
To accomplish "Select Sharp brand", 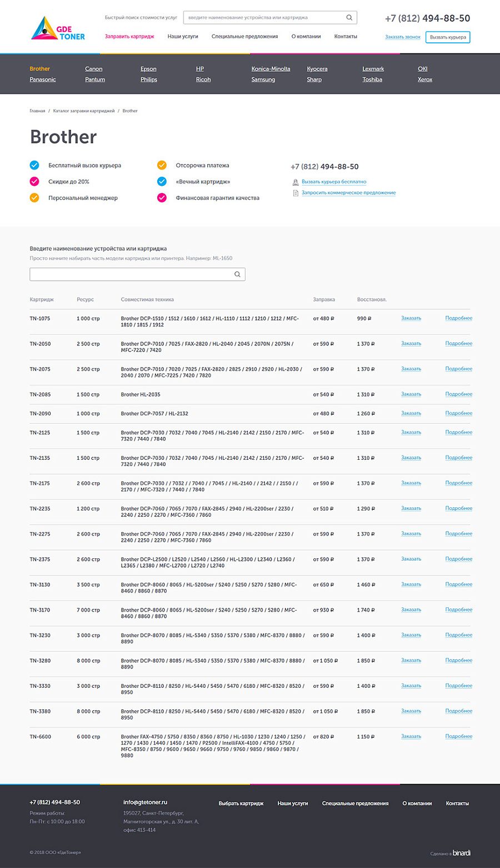I will tap(314, 80).
